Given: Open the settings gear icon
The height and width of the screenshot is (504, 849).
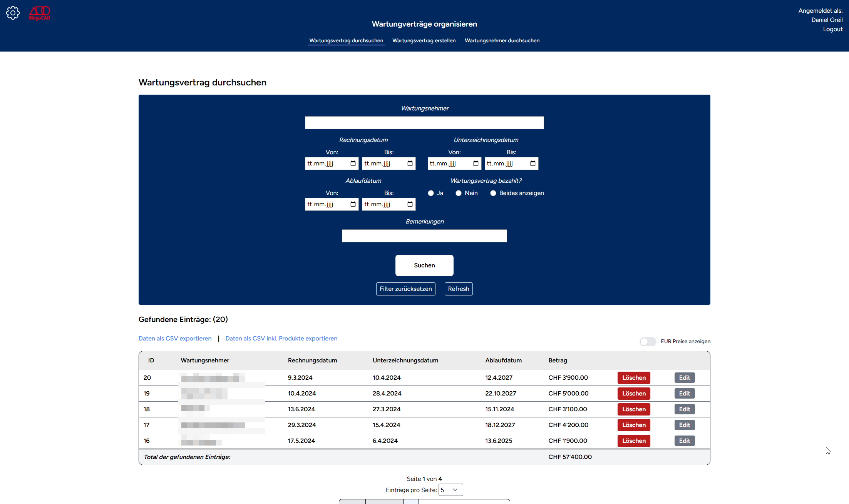Looking at the screenshot, I should pyautogui.click(x=13, y=13).
